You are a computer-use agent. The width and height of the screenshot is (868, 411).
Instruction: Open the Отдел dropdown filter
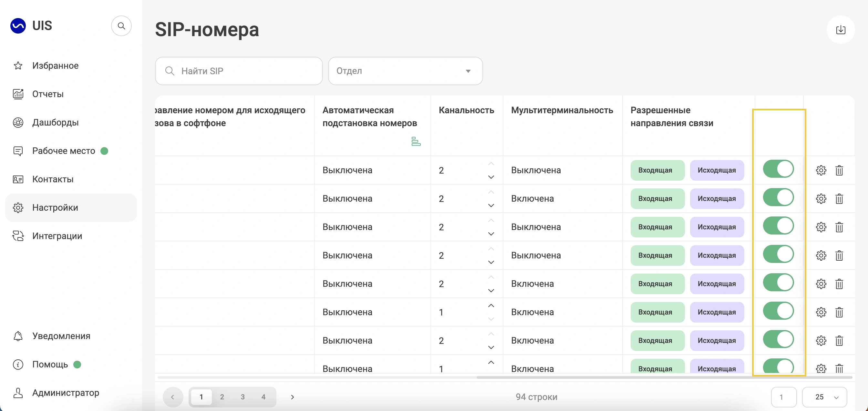[x=405, y=71]
